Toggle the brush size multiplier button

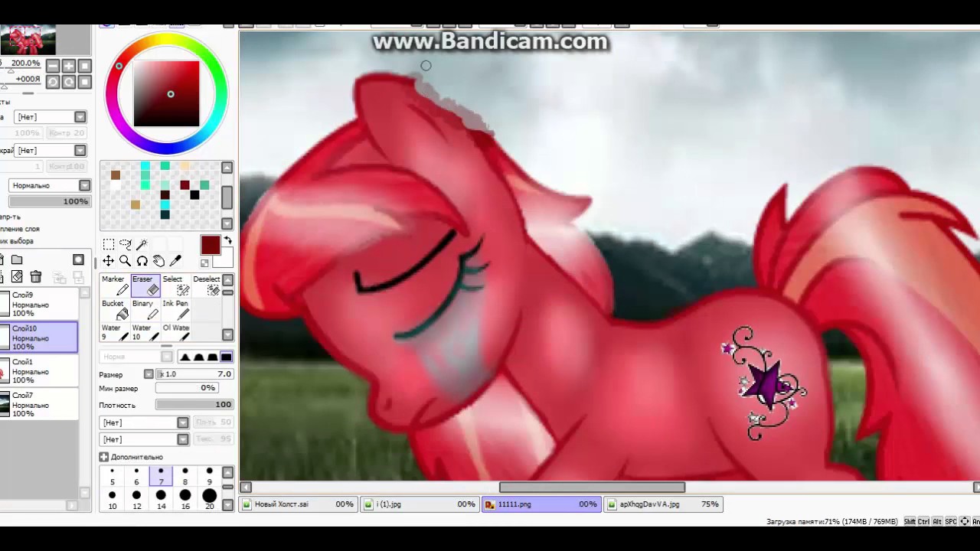tap(149, 374)
